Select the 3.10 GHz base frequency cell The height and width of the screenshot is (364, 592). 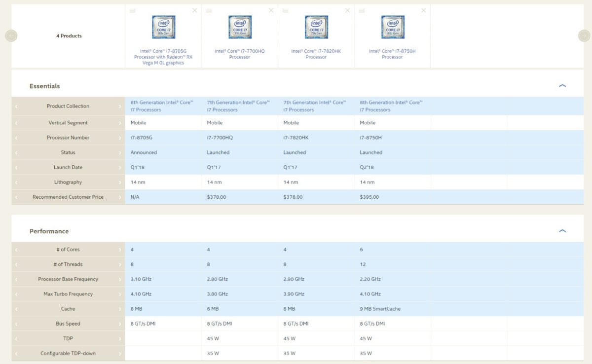click(141, 279)
